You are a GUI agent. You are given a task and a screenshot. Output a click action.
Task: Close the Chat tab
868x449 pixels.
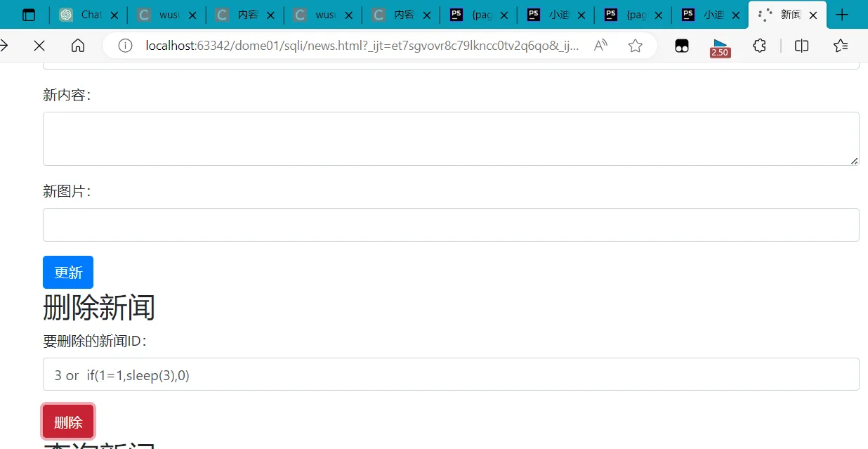click(x=114, y=15)
